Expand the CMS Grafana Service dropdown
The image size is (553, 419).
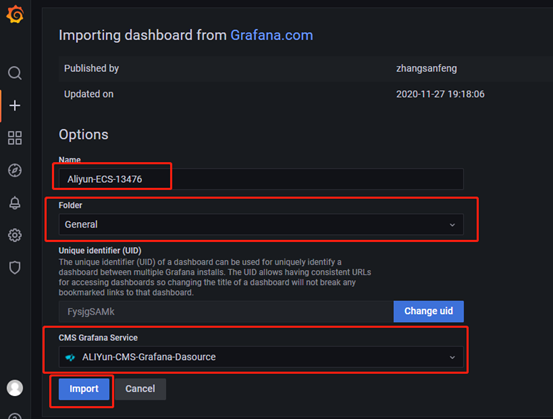(x=261, y=357)
